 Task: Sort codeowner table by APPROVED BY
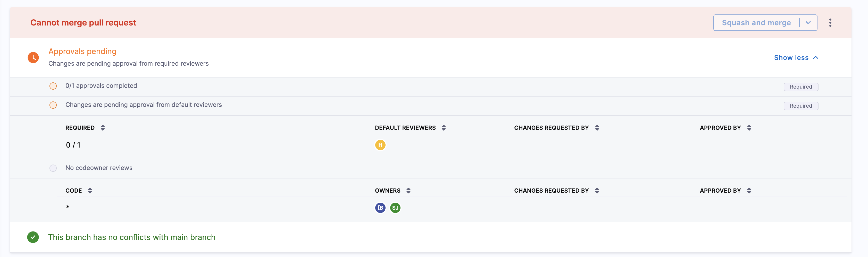pyautogui.click(x=749, y=191)
